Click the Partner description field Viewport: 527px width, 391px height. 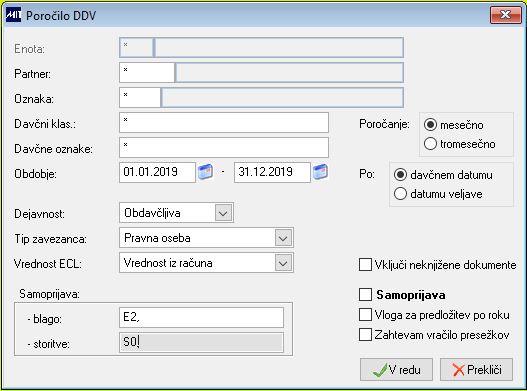click(x=289, y=72)
